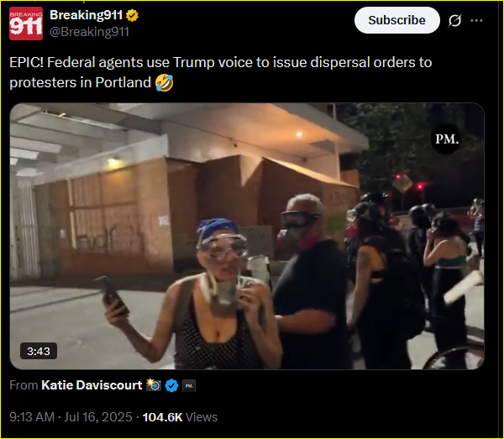Click the Breaking911 profile avatar

(x=26, y=24)
